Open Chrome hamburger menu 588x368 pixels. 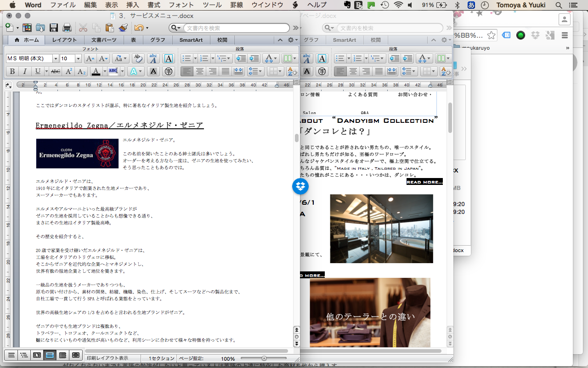565,35
